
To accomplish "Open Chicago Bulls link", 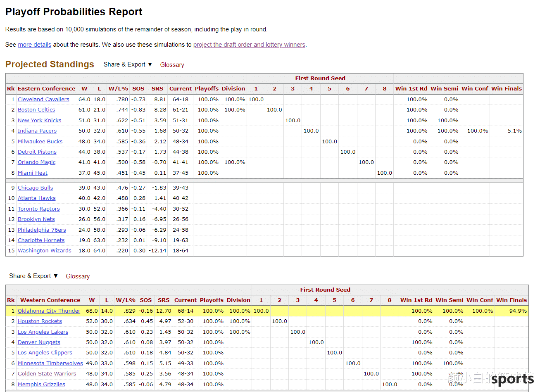I will click(x=35, y=188).
